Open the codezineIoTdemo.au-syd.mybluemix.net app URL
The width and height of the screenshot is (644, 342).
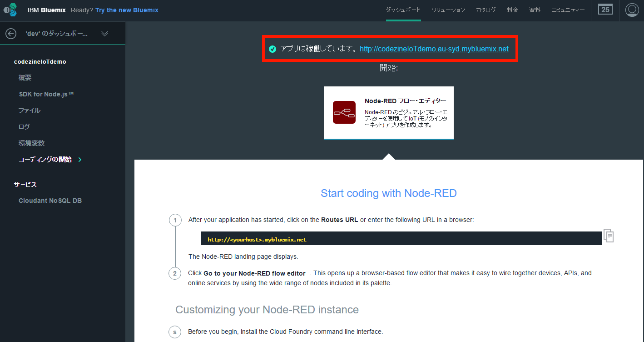(434, 49)
